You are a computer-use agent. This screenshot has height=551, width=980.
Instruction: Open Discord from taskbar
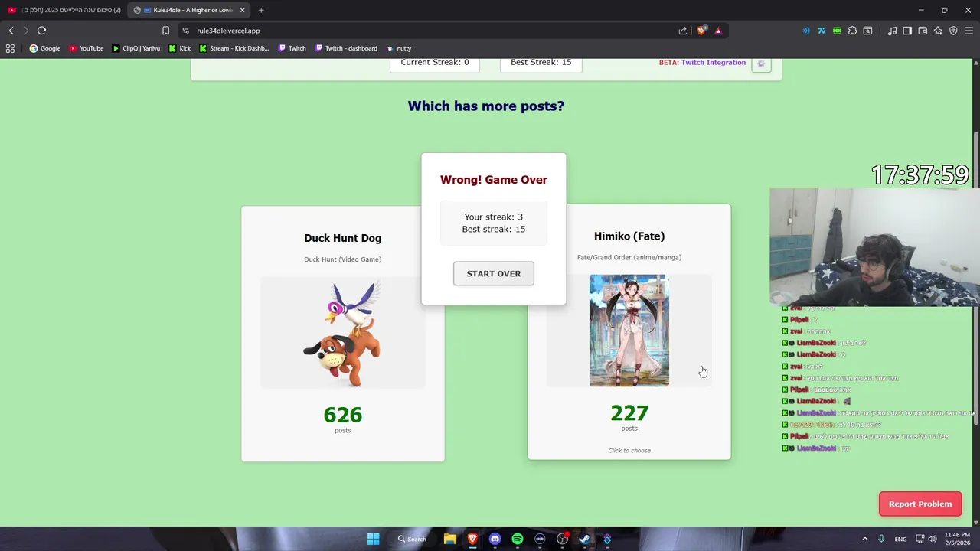click(x=495, y=539)
